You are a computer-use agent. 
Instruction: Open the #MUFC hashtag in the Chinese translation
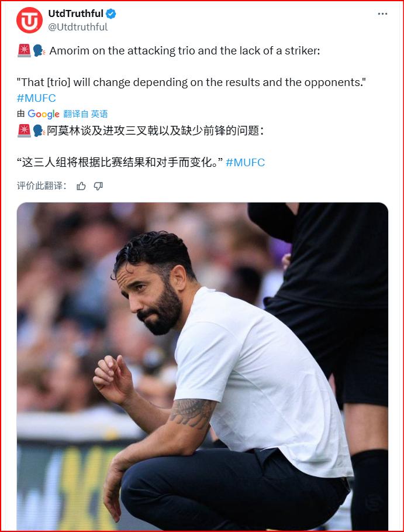245,163
